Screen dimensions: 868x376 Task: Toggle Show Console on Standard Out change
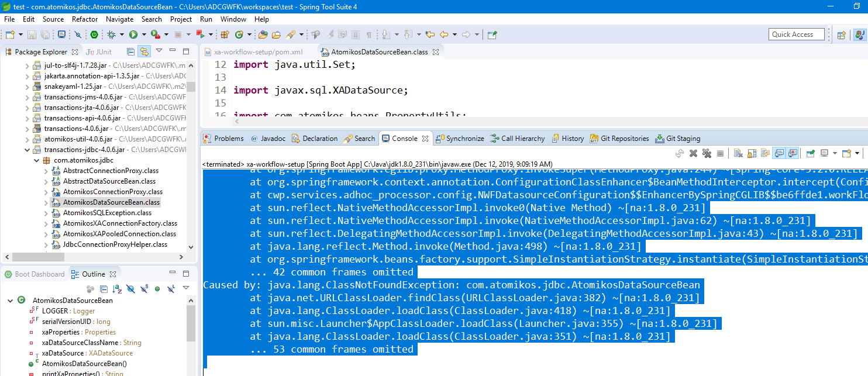780,153
